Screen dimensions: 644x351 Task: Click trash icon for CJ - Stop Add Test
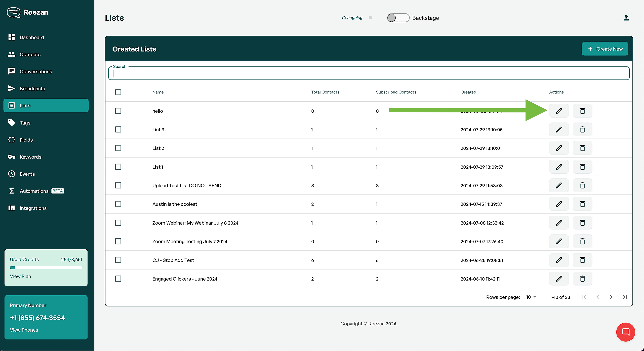[x=582, y=260]
